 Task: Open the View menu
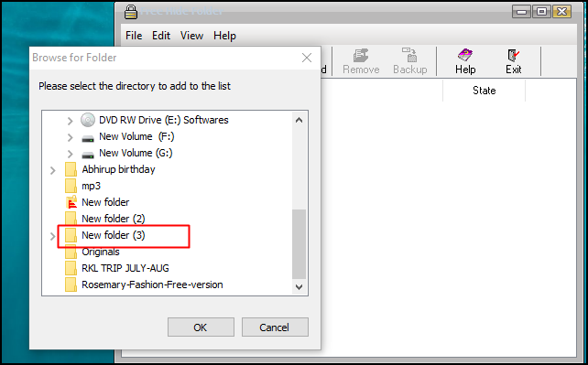191,36
